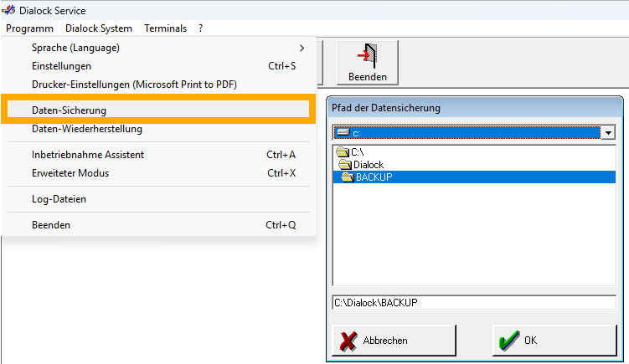629x364 pixels.
Task: Choose Daten-Wiederherstellung menu entry
Action: point(87,129)
